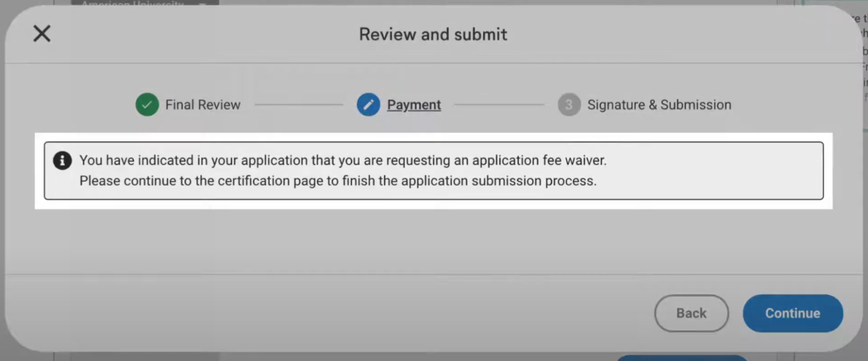868x361 pixels.
Task: Close the Review and submit dialog
Action: coord(41,33)
